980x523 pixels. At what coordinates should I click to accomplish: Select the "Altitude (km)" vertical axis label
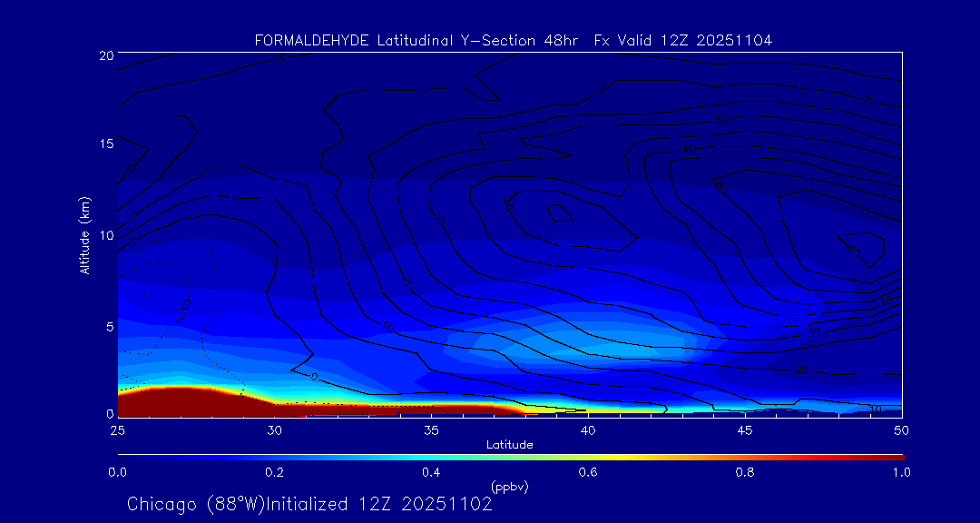tap(84, 234)
